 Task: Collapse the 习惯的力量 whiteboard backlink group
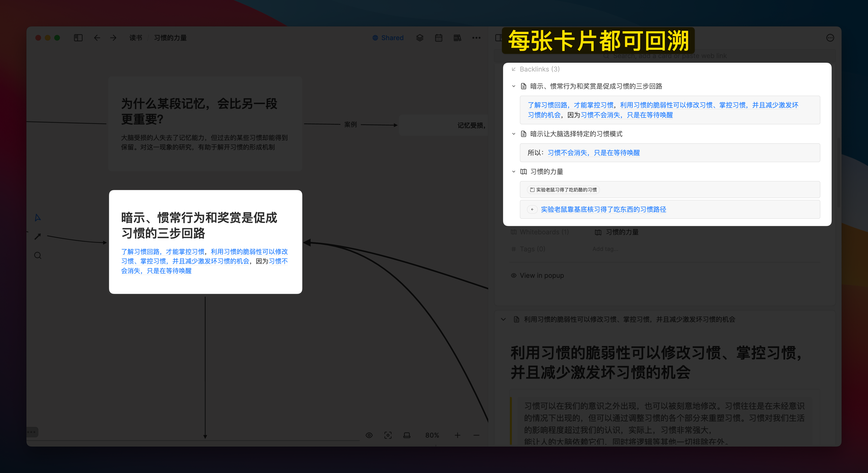513,172
